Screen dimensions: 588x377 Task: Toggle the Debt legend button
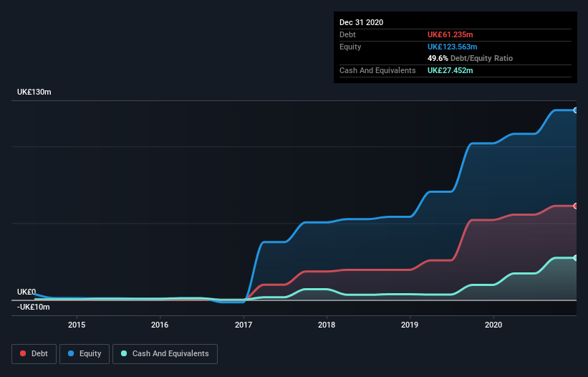click(34, 354)
